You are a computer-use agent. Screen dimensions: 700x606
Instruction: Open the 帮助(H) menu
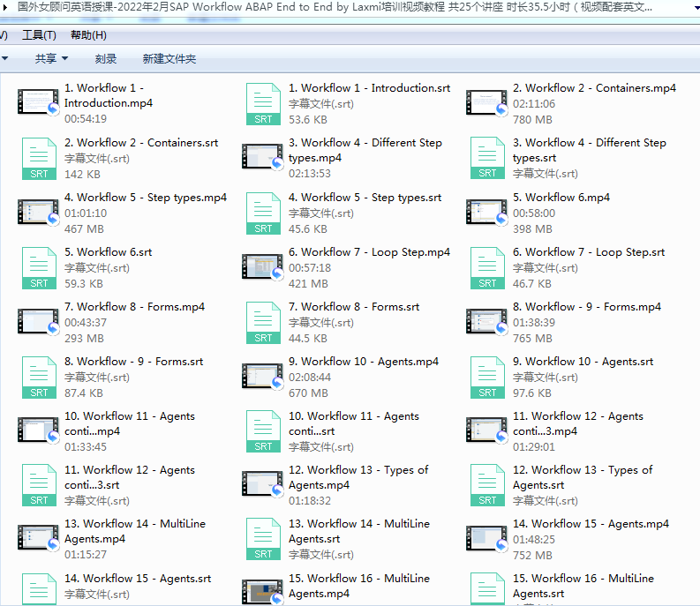coord(88,35)
